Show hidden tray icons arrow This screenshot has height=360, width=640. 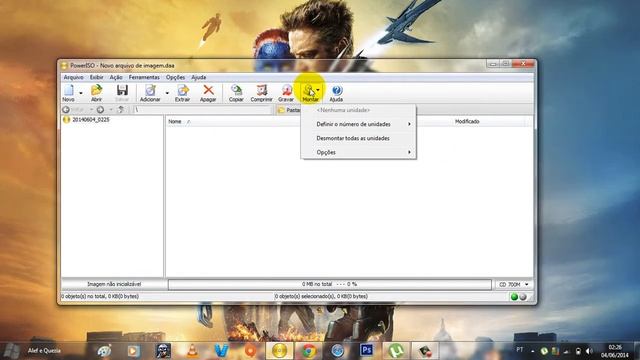click(x=533, y=351)
